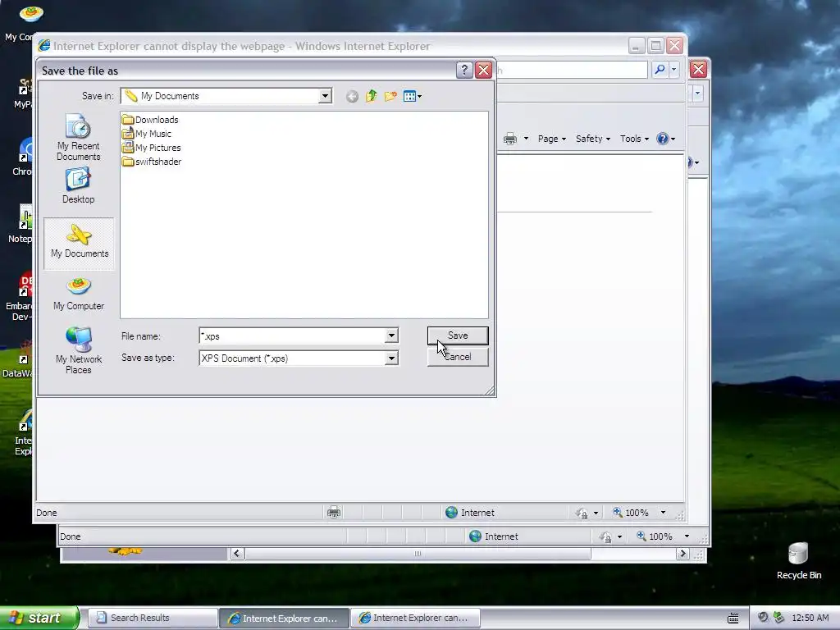The image size is (840, 630).
Task: Open the Downloads folder
Action: pyautogui.click(x=150, y=120)
